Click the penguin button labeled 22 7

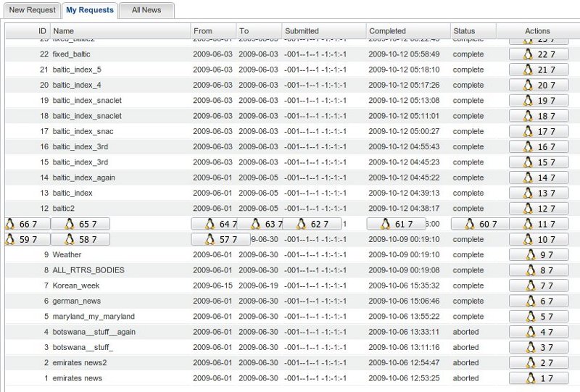[x=538, y=54]
